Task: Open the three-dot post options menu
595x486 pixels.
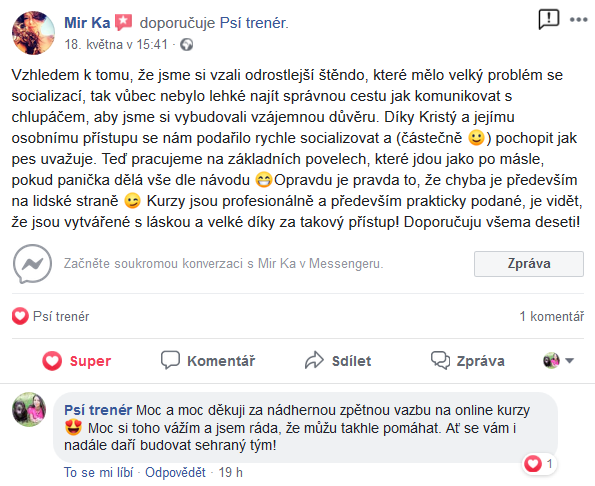Action: click(x=579, y=20)
